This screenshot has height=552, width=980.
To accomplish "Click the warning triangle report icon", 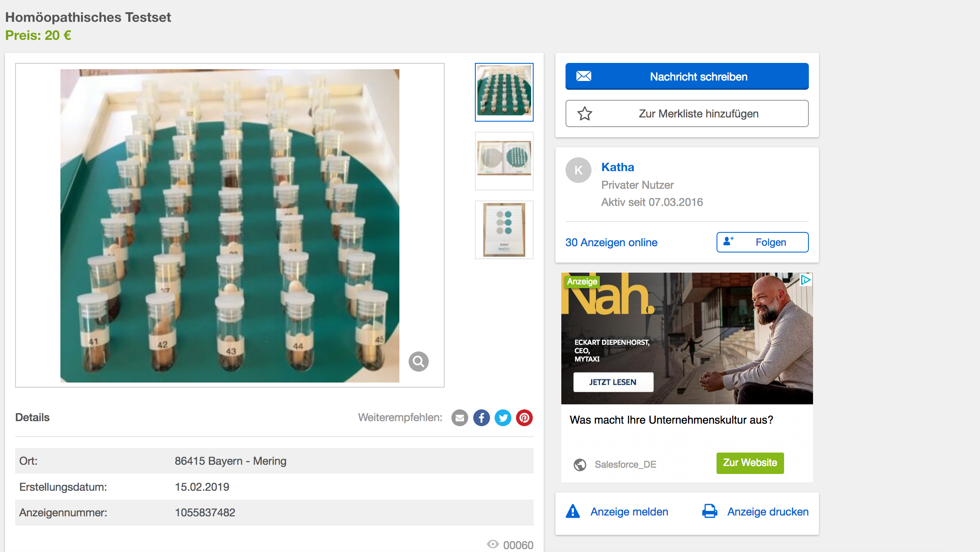I will coord(573,511).
